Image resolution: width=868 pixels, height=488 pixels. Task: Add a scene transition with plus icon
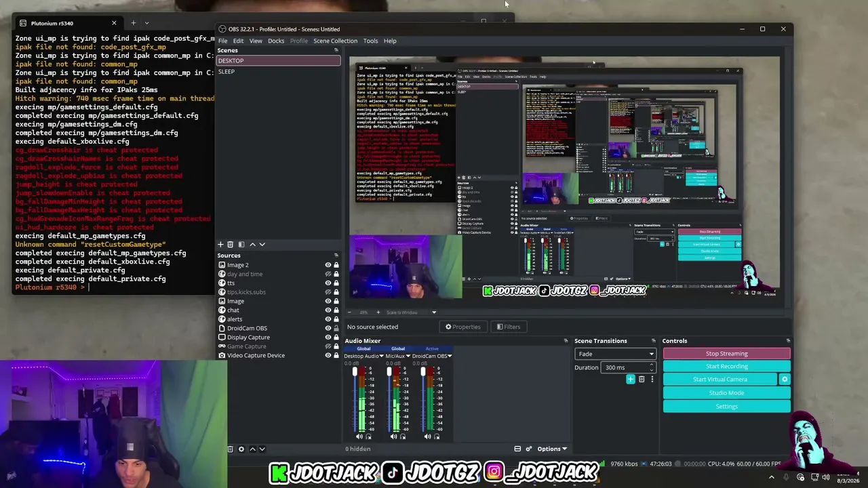point(631,379)
